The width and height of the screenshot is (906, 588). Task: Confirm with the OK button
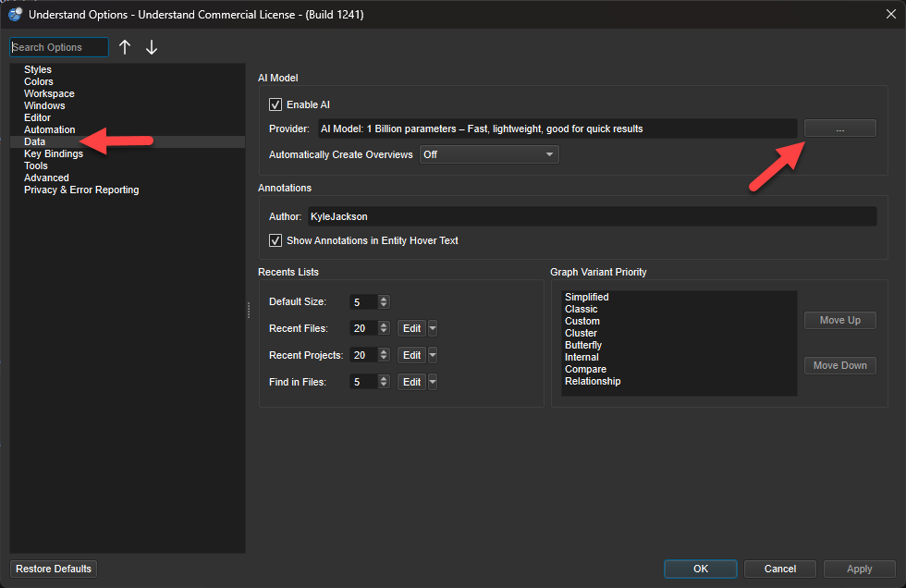point(701,569)
